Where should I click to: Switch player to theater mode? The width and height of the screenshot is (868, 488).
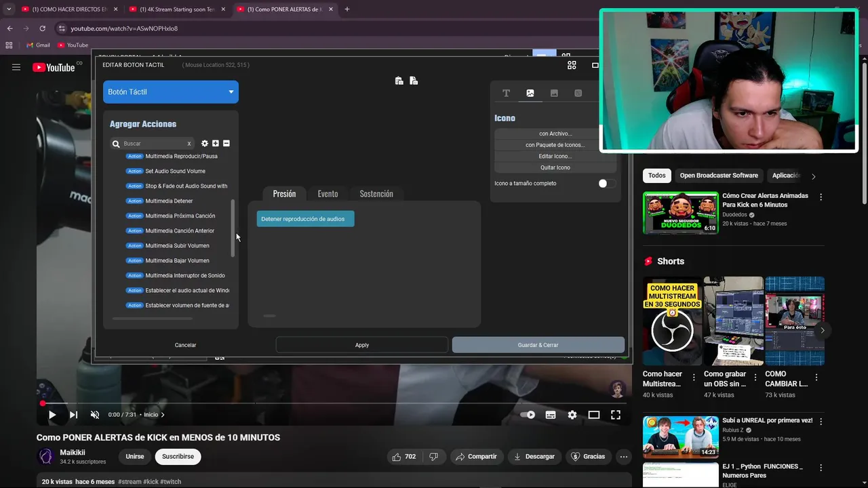[x=594, y=415]
